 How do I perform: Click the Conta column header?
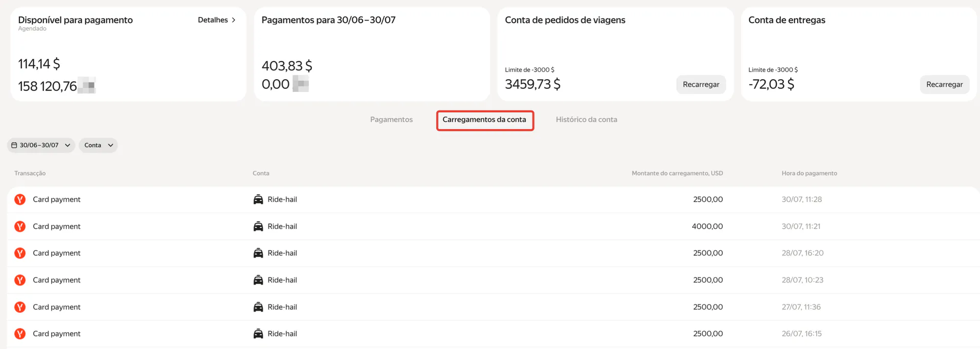click(x=261, y=173)
